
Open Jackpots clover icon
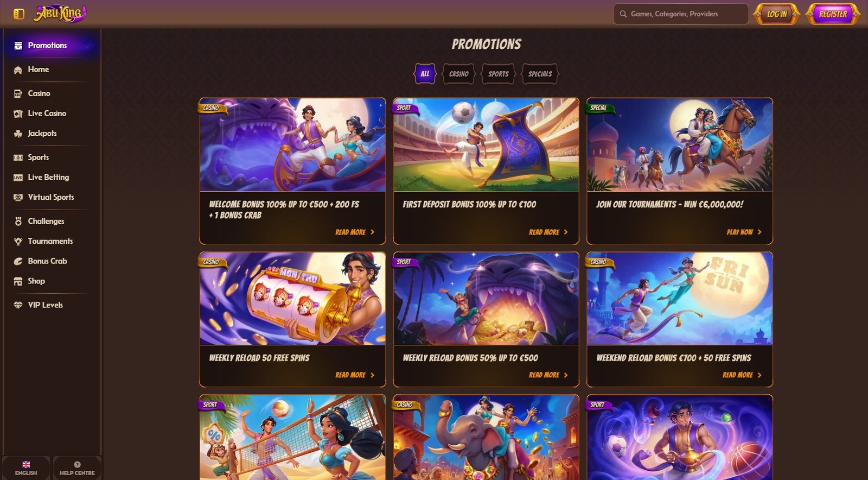(x=18, y=134)
